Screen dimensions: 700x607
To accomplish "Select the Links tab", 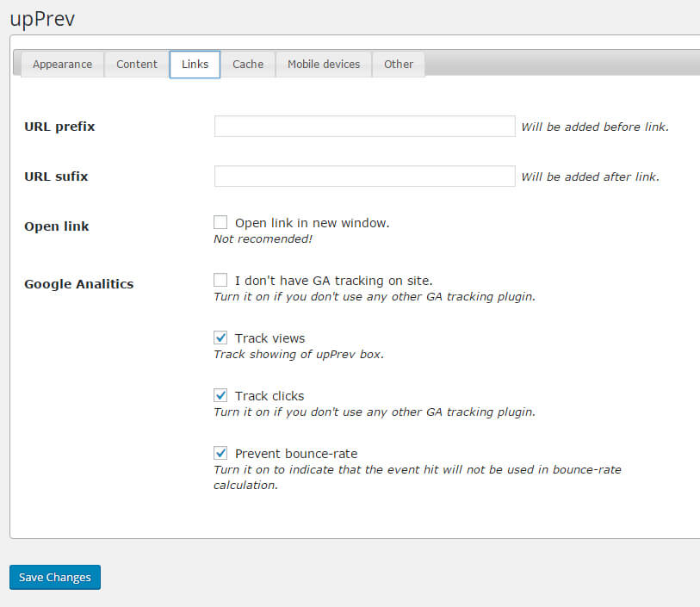I will coord(195,65).
